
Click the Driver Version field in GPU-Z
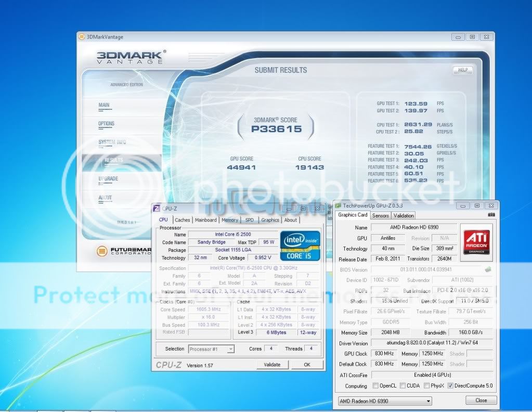[x=432, y=343]
